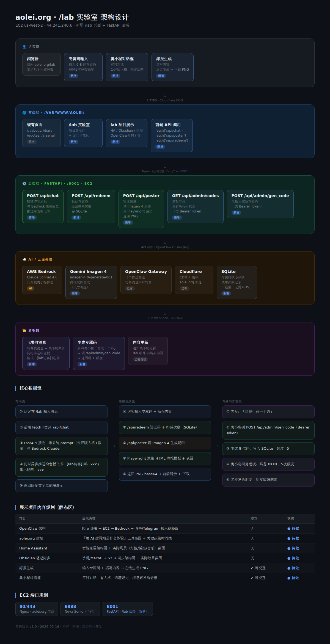Click the page title aolei.org · /lab 实验室 架构设计

coord(72,17)
